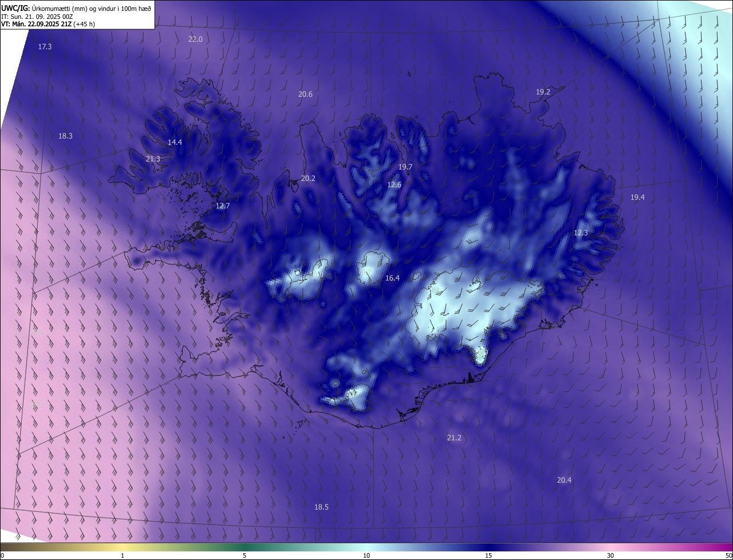Click the colour scale tick labelled 5

[245, 555]
